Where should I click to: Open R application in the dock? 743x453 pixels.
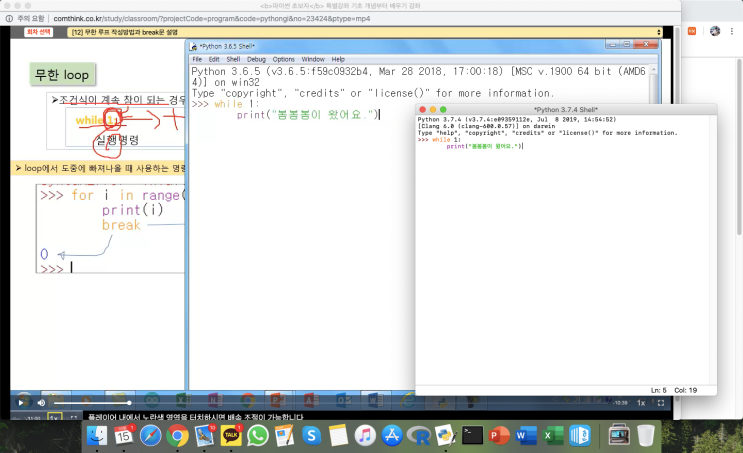pos(418,435)
